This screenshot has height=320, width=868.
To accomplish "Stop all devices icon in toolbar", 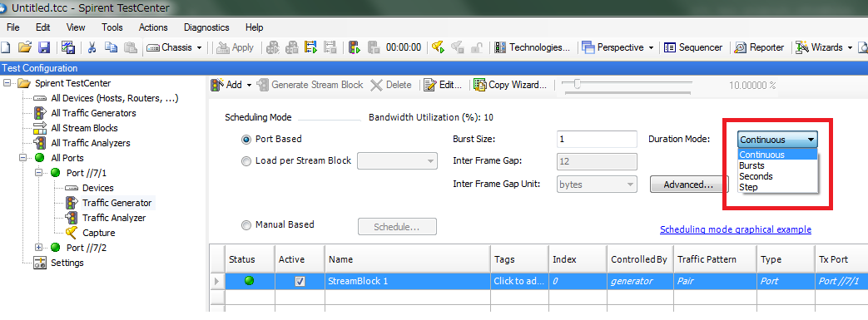I will click(x=292, y=47).
